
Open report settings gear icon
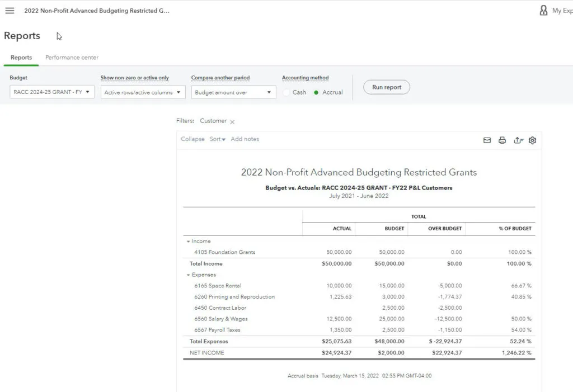(532, 140)
